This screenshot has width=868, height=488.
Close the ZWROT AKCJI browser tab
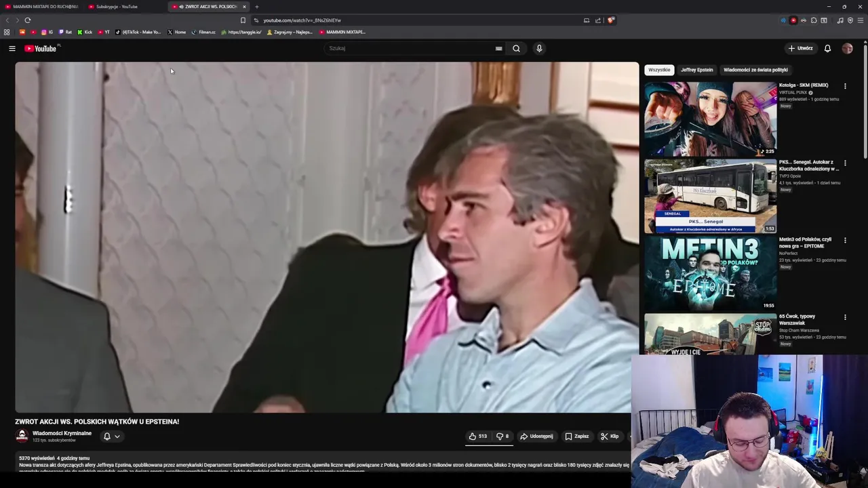click(x=245, y=7)
